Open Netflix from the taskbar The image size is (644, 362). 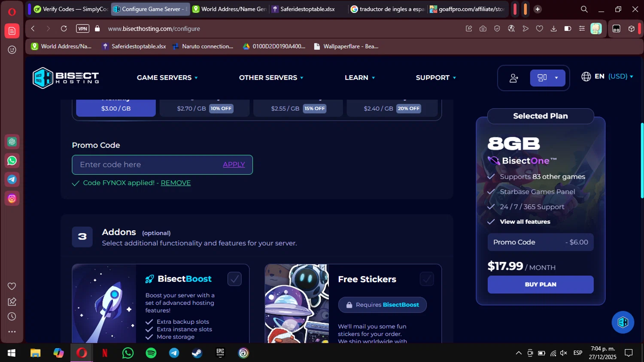coord(105,353)
